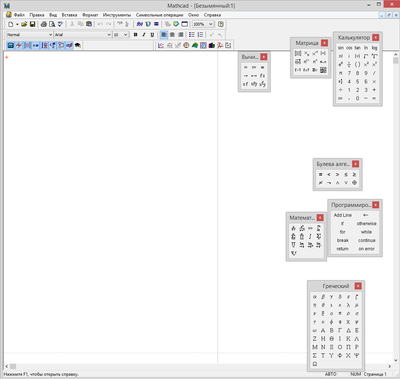This screenshot has height=379, width=400.
Task: Click the vertical scrollbar thumb
Action: (x=396, y=60)
